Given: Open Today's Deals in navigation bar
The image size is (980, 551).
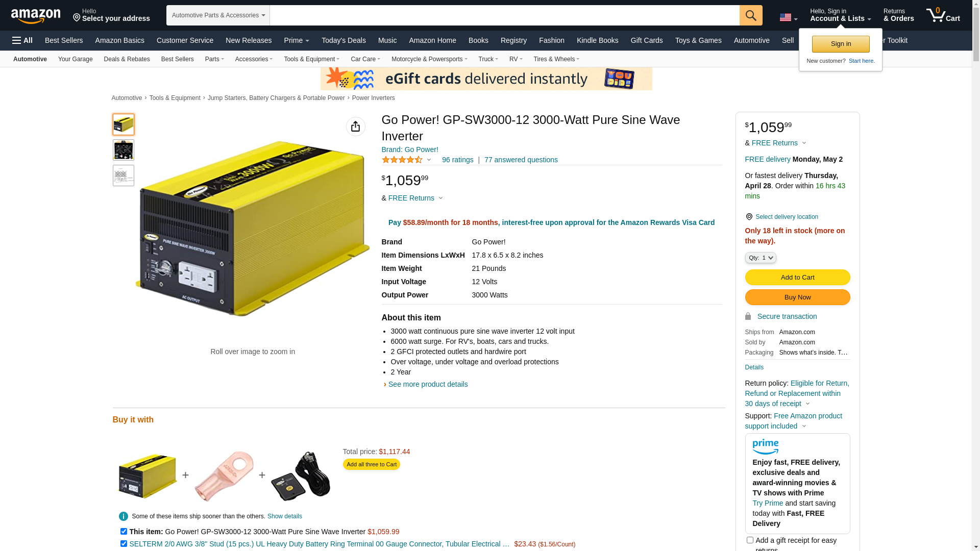Looking at the screenshot, I should pos(344,40).
